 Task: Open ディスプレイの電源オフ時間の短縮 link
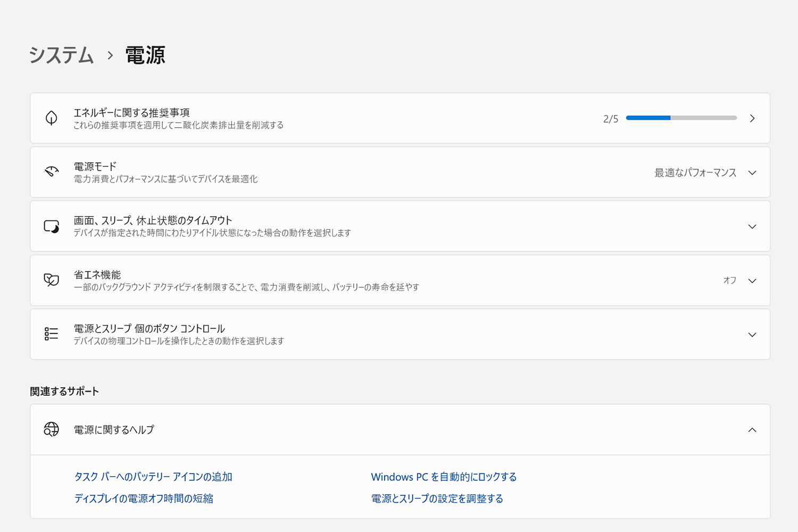(144, 498)
